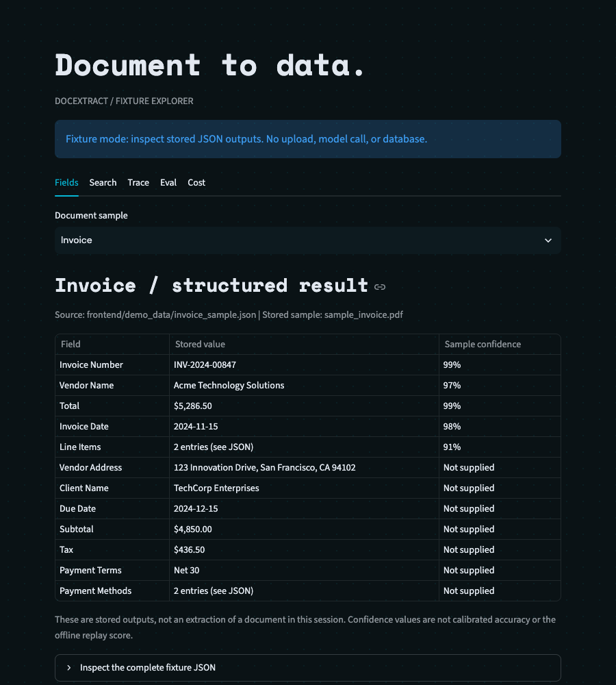Open the Cost tab
The height and width of the screenshot is (685, 616).
point(196,183)
